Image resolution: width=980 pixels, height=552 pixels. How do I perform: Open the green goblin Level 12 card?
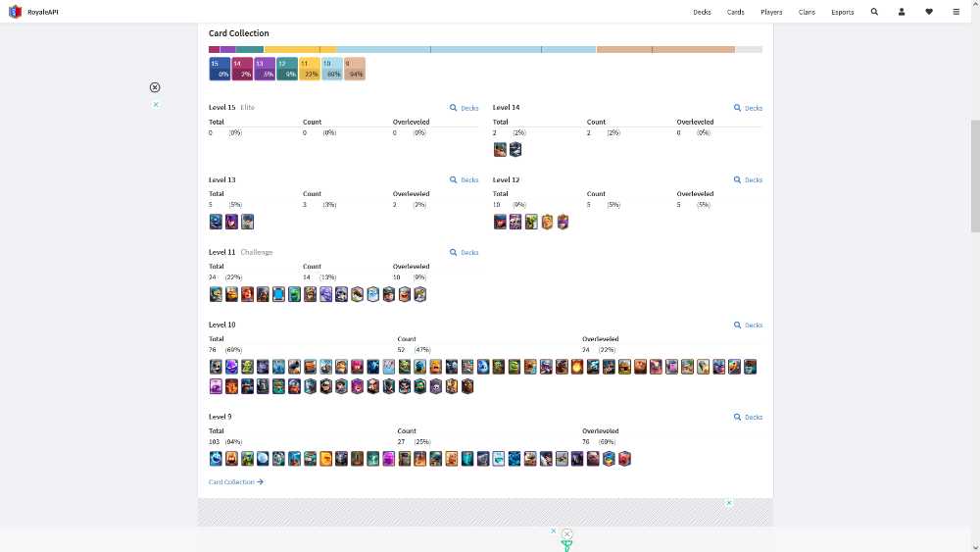tap(531, 222)
